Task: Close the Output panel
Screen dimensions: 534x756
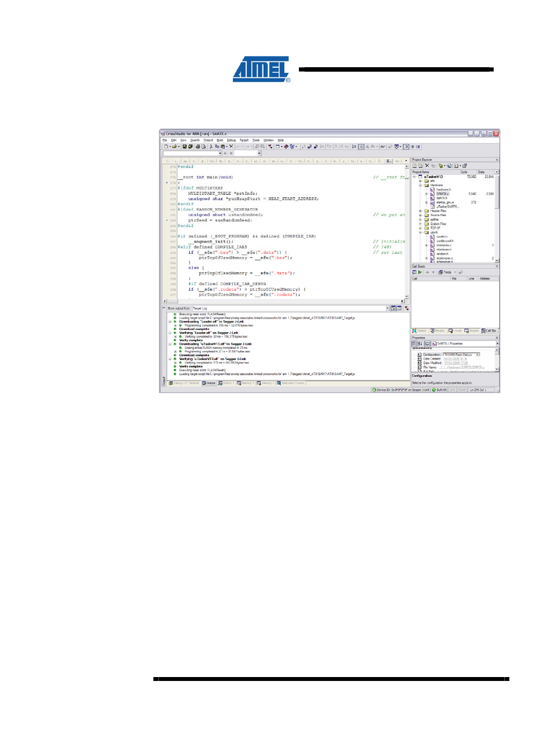Action: [164, 307]
